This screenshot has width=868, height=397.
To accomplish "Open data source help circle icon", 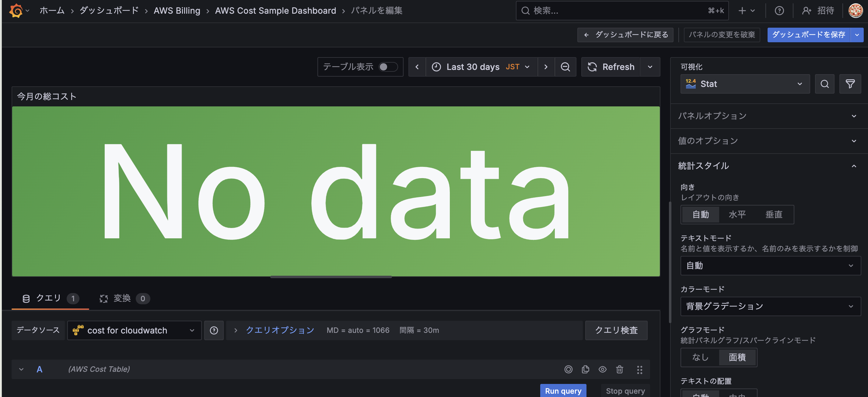I will pyautogui.click(x=214, y=330).
